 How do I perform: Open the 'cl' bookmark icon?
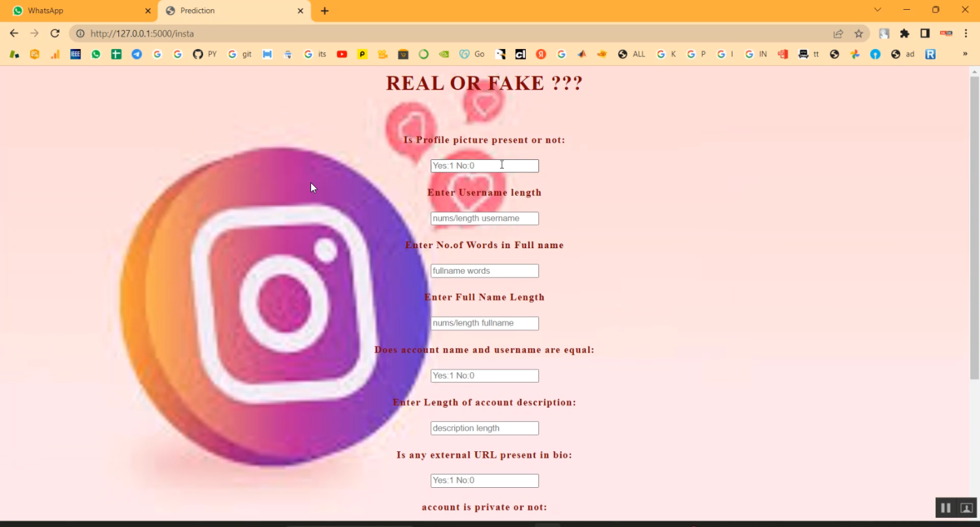(521, 54)
